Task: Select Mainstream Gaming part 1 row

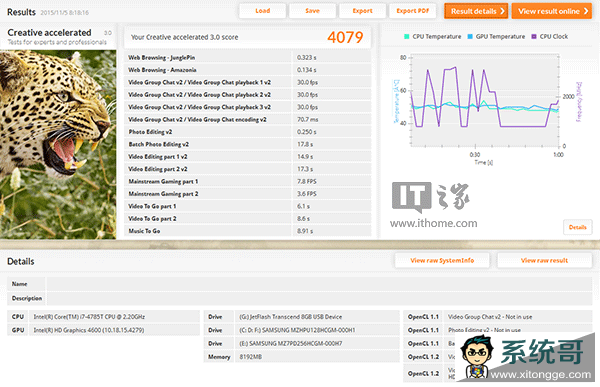Action: tap(248, 181)
